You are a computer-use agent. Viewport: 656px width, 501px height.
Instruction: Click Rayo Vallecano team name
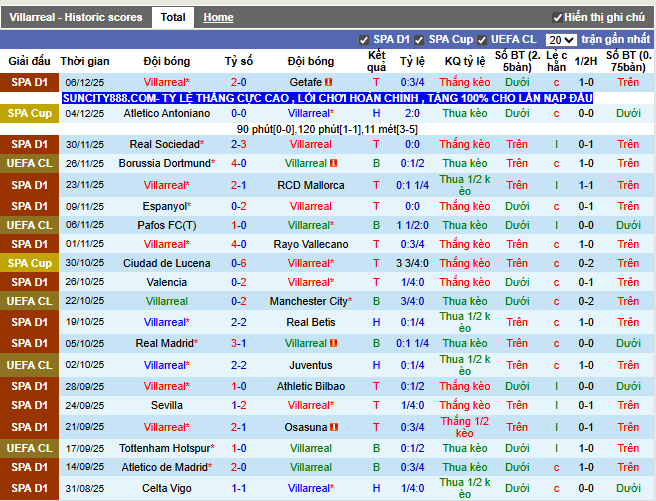[311, 244]
